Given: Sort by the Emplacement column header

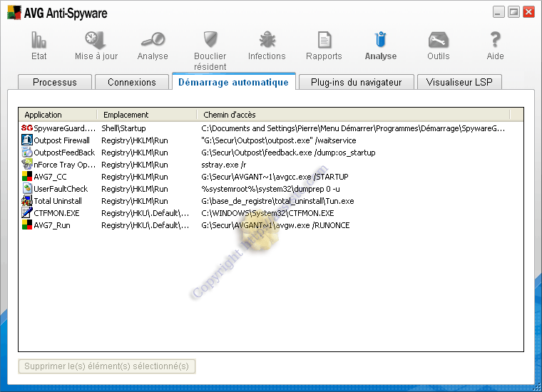Looking at the screenshot, I should (x=147, y=115).
